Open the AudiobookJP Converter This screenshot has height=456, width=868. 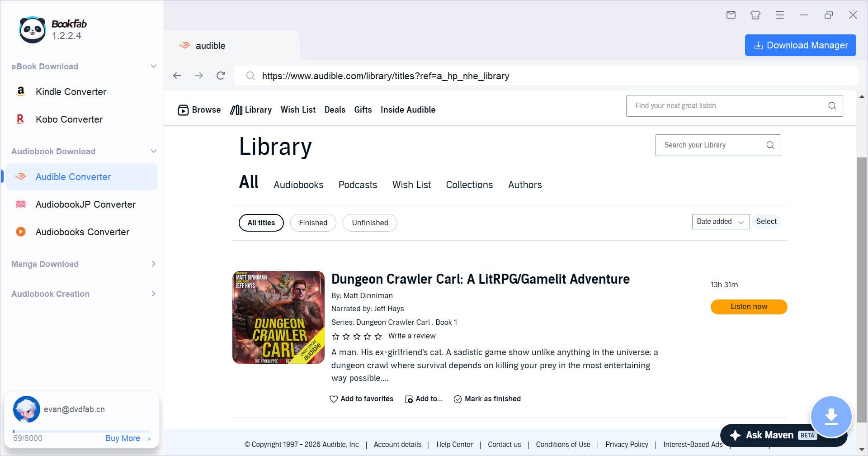[85, 204]
